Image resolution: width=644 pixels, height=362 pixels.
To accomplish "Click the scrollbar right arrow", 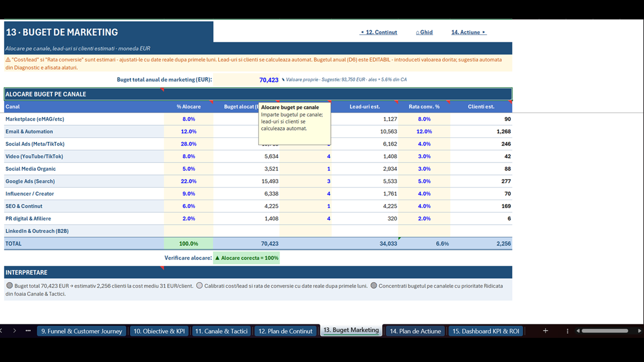I will click(x=640, y=331).
